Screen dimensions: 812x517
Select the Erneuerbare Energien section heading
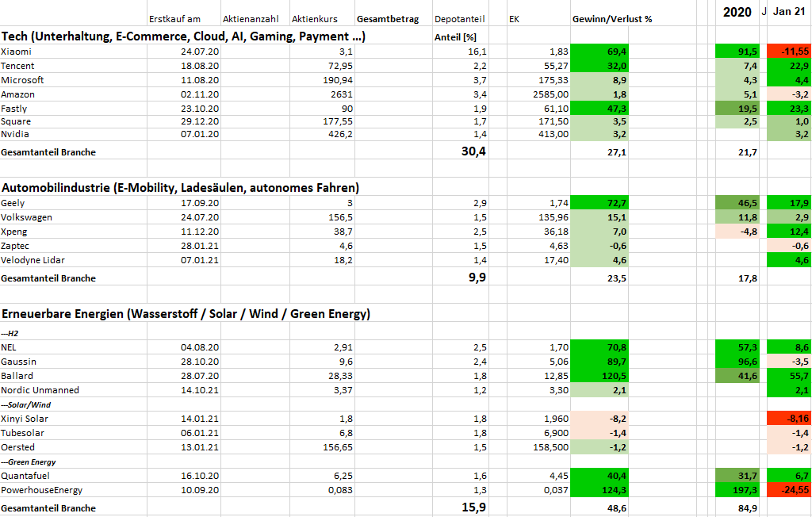click(186, 314)
